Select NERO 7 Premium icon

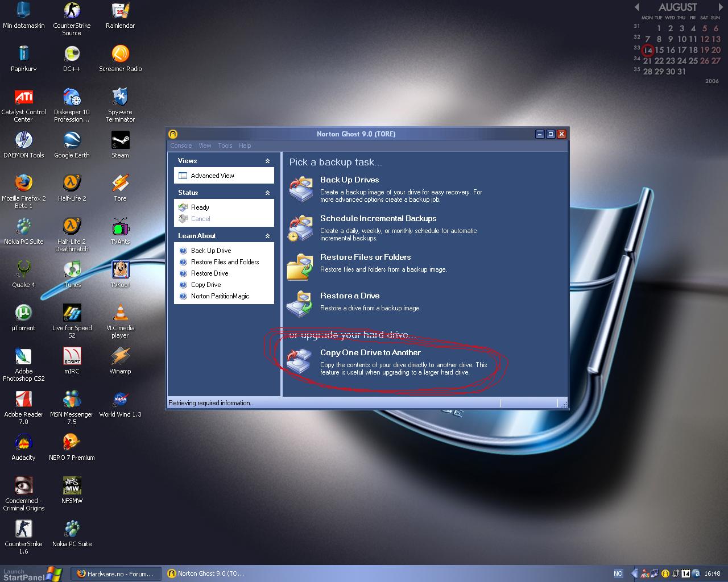(x=72, y=447)
